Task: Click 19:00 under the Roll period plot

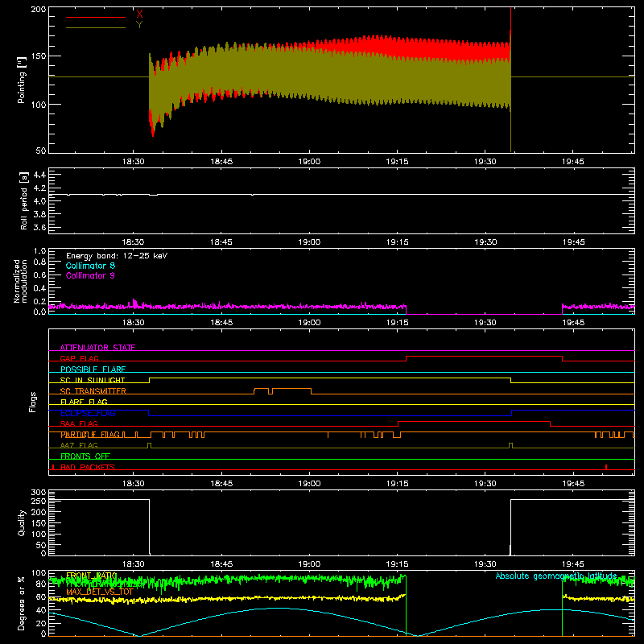Action: tap(309, 242)
